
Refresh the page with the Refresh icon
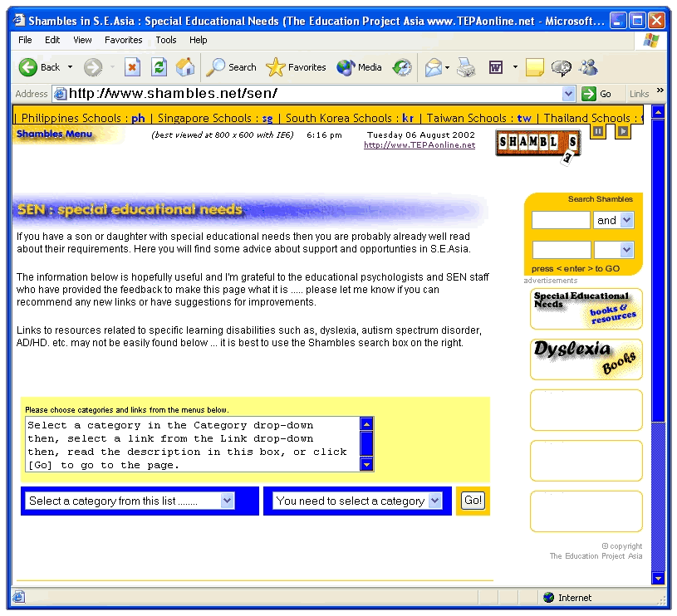click(x=159, y=67)
